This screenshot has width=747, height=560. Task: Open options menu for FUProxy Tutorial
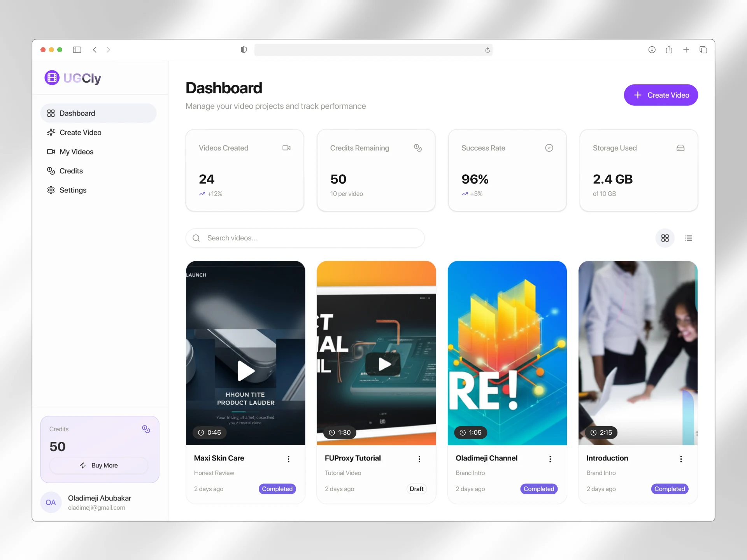419,459
